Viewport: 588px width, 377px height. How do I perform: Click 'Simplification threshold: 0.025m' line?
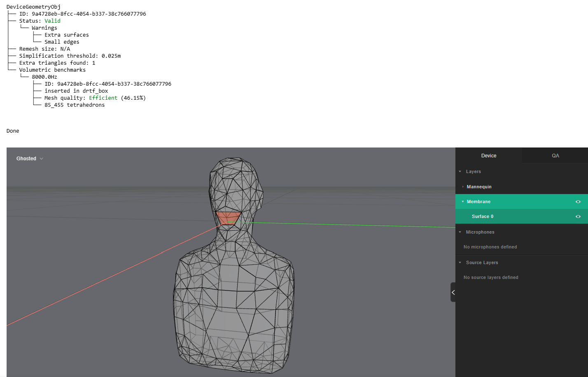tap(70, 56)
